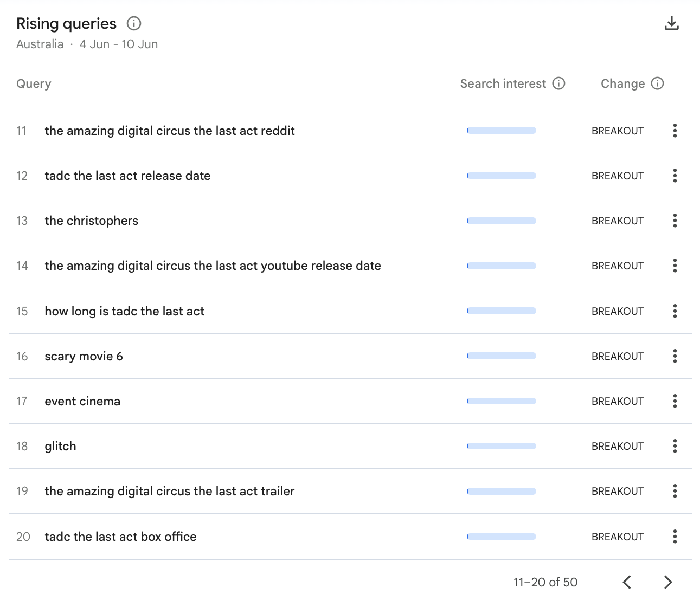This screenshot has height=607, width=700.
Task: Open query 'scary movie 6'
Action: point(84,356)
